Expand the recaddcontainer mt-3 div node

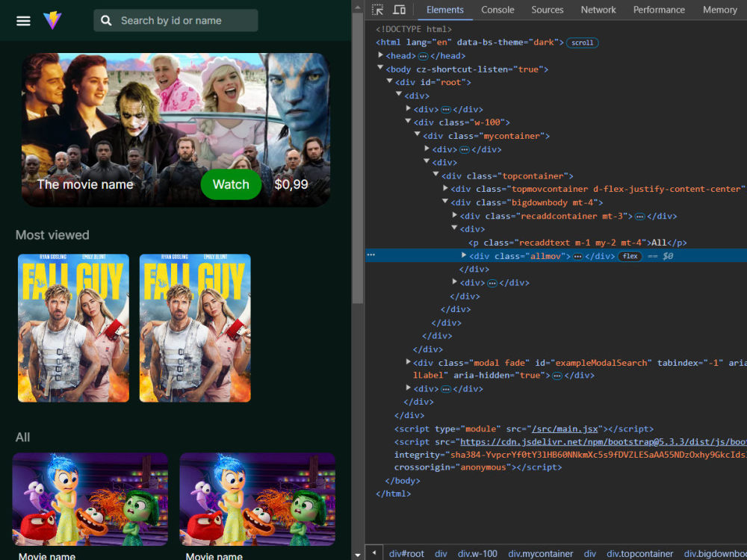click(x=454, y=215)
